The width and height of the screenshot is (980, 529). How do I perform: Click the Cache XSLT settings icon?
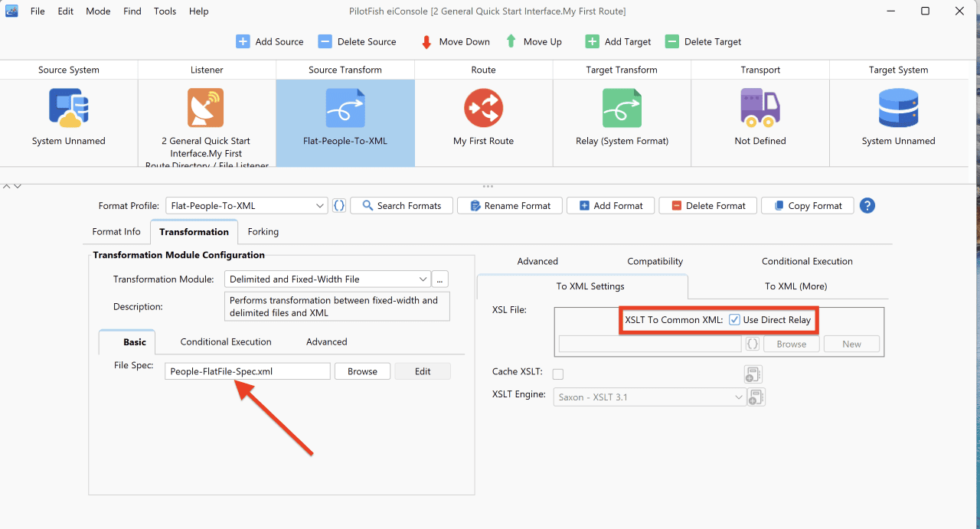[753, 374]
